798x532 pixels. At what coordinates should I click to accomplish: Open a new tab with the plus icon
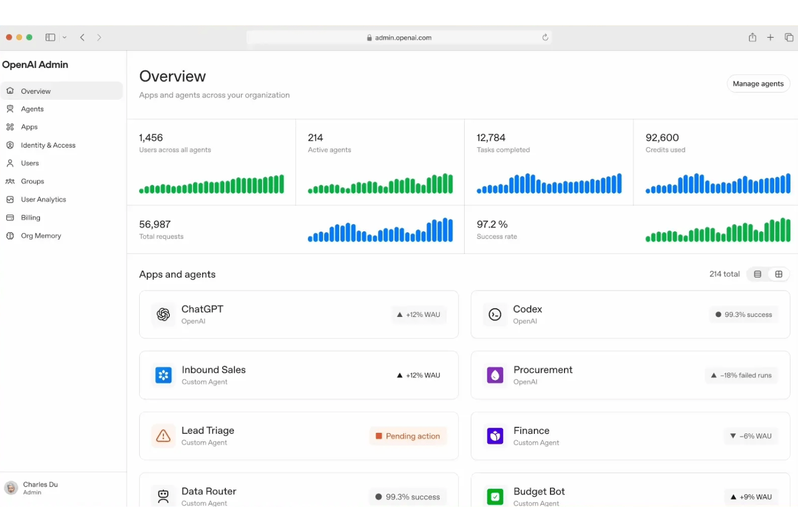771,37
